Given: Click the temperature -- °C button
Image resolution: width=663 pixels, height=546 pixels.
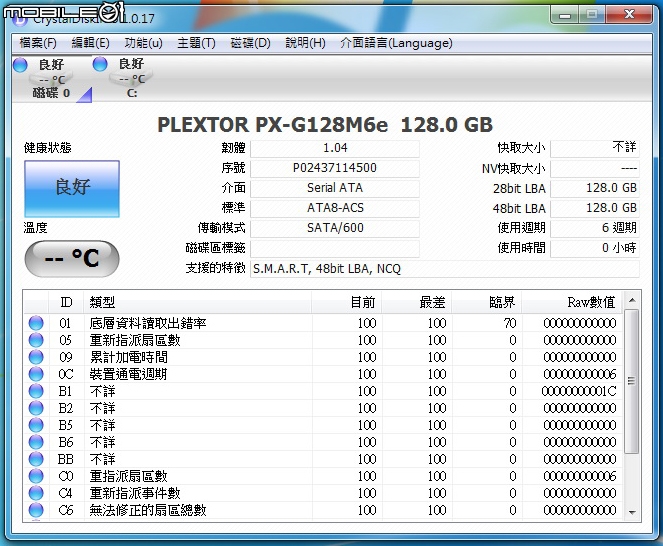Looking at the screenshot, I should click(72, 258).
